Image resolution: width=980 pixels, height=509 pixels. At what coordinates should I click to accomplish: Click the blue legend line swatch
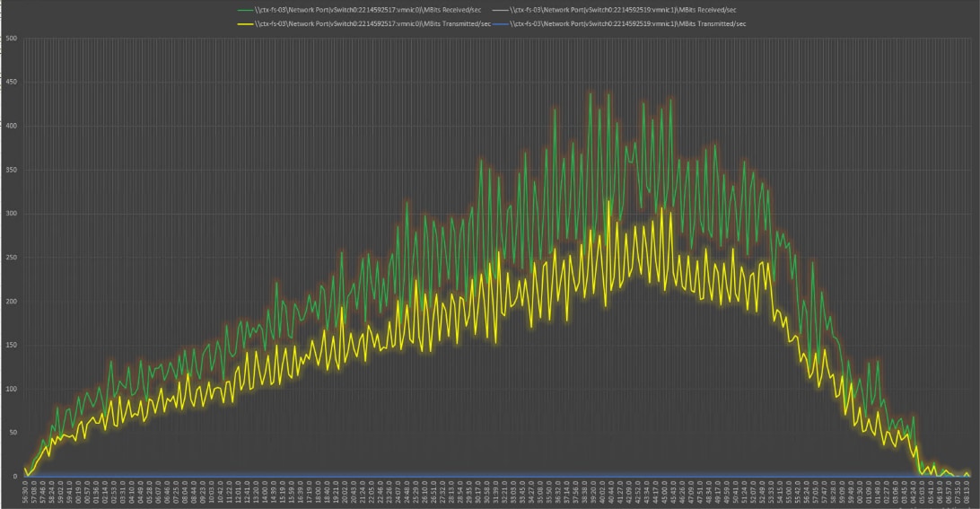pos(501,23)
